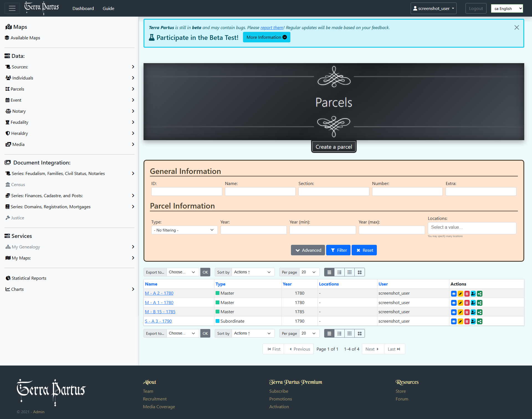Click the user-edit icon for M - A 2 - 1780

473,294
